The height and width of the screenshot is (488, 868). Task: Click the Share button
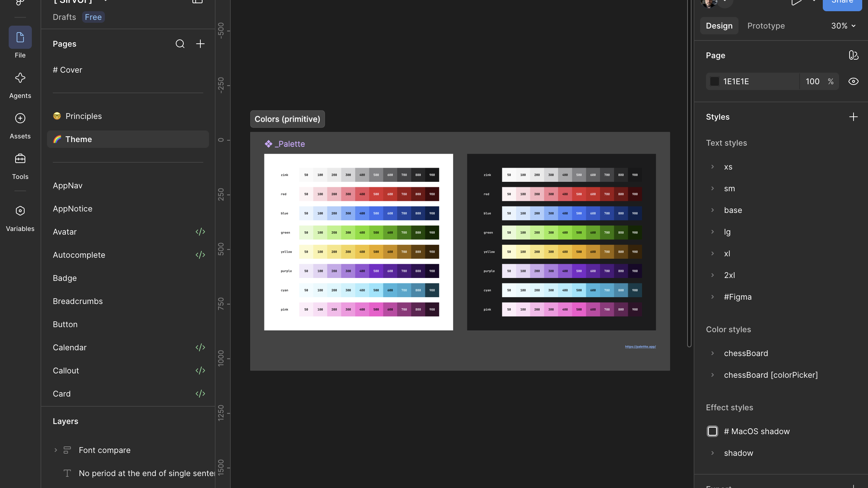click(842, 4)
